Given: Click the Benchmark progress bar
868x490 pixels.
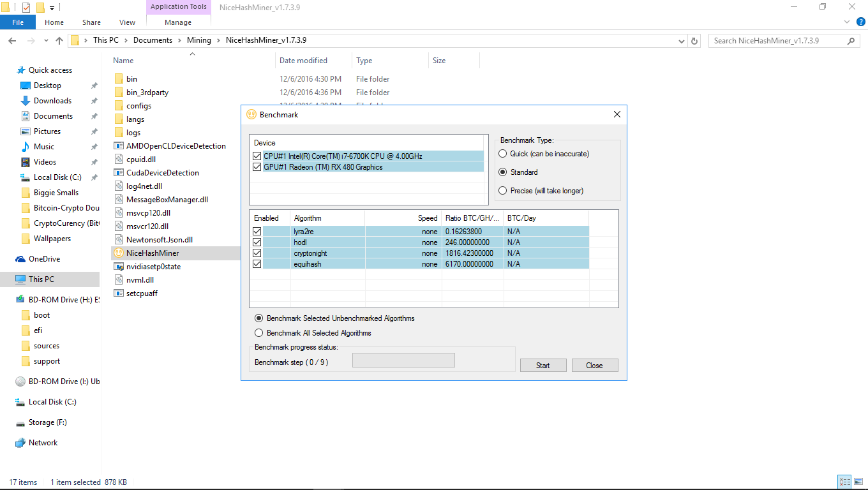Looking at the screenshot, I should pos(403,360).
